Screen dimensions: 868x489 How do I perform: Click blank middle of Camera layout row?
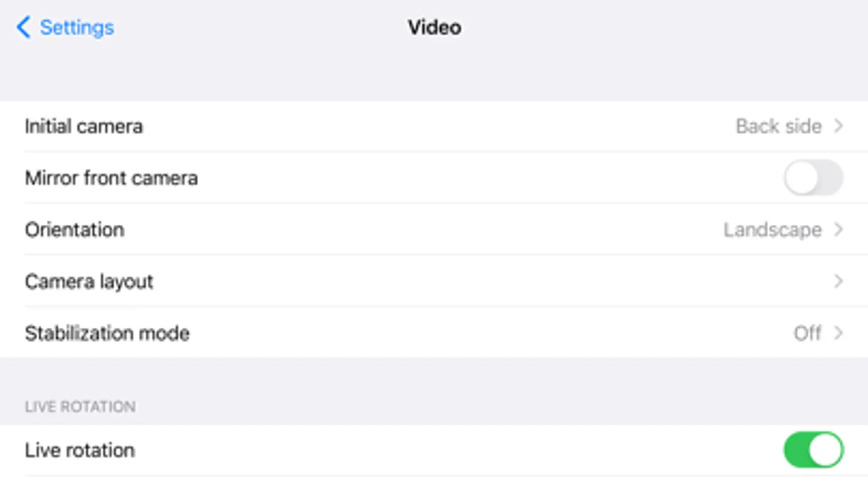(x=434, y=281)
